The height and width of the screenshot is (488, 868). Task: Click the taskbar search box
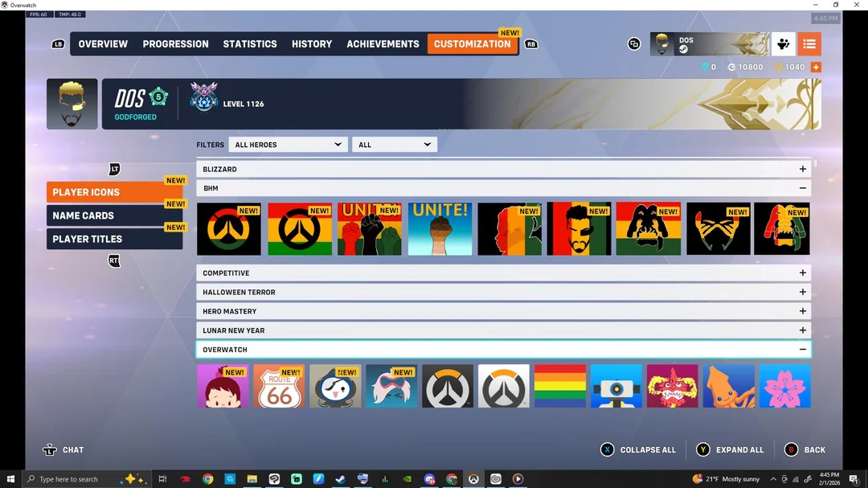86,478
